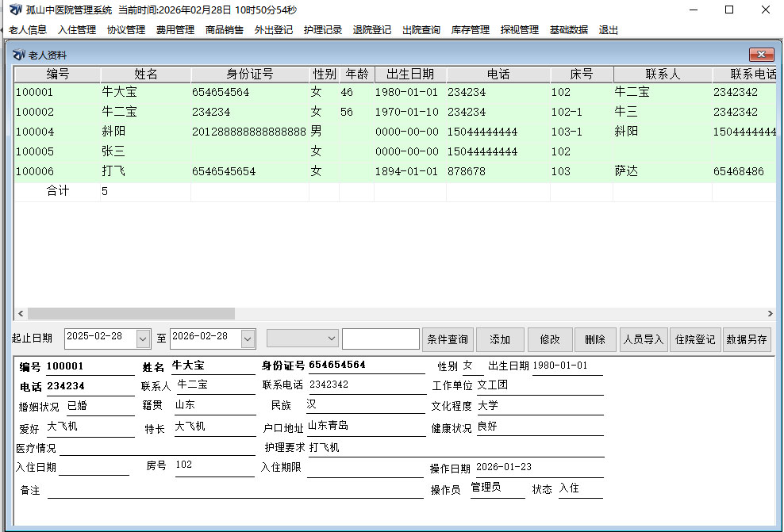The image size is (784, 532).
Task: Click the 条件查询 button
Action: click(x=448, y=339)
